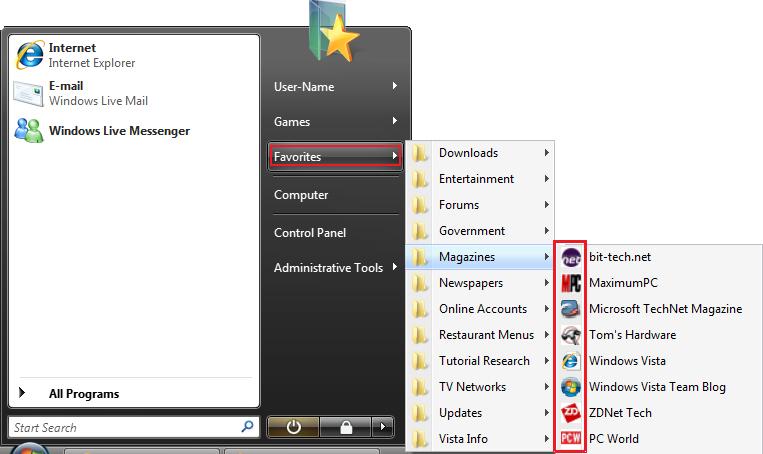
Task: Expand the Newspapers folder arrow
Action: (546, 283)
